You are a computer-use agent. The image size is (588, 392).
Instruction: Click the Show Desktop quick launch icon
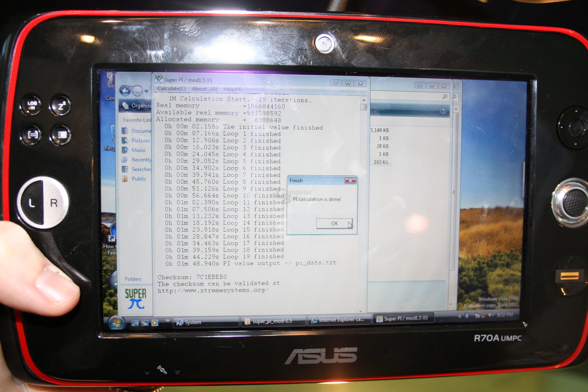[135, 323]
